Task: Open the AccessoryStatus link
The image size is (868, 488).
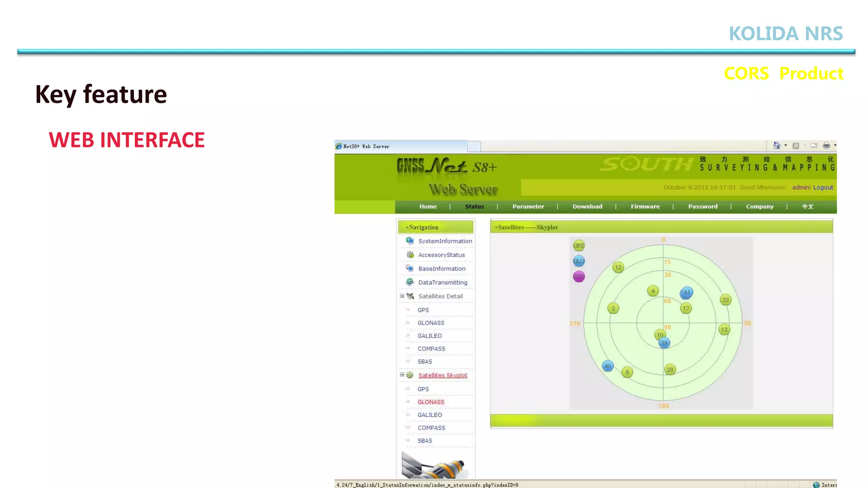Action: [441, 255]
